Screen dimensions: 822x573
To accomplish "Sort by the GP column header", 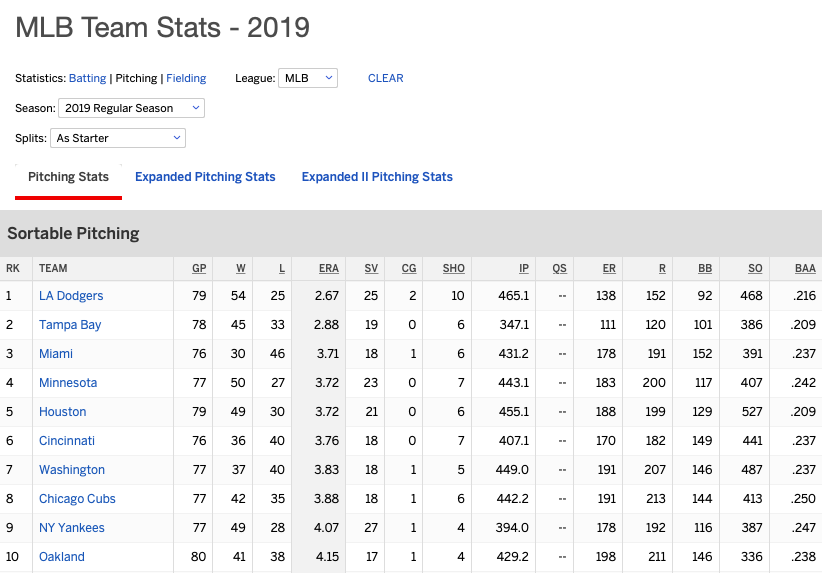I will (199, 268).
